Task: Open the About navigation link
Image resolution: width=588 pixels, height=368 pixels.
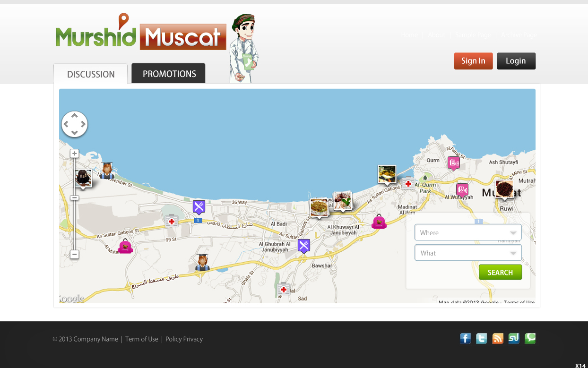Action: coord(436,35)
